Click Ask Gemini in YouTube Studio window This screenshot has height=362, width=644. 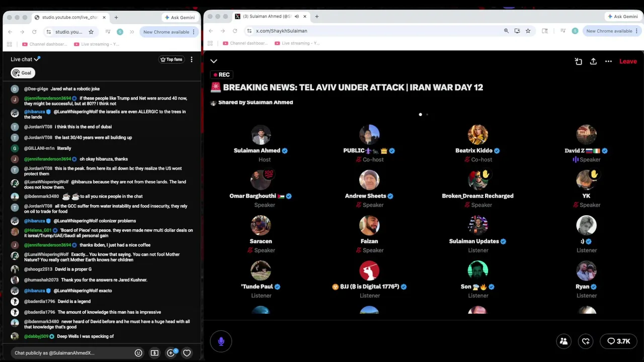(180, 18)
